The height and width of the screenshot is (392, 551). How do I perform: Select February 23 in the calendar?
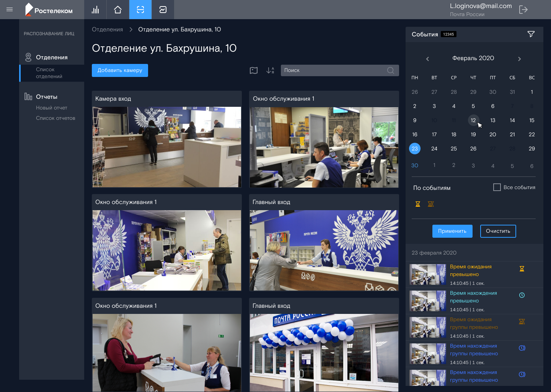(415, 149)
